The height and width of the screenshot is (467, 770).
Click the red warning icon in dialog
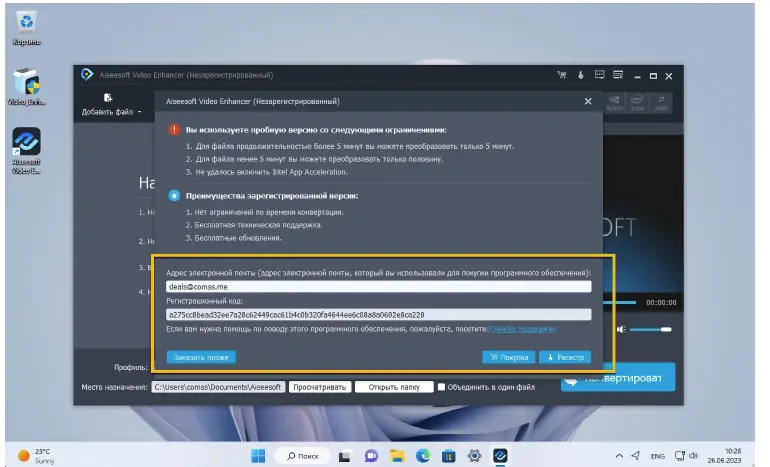point(174,130)
